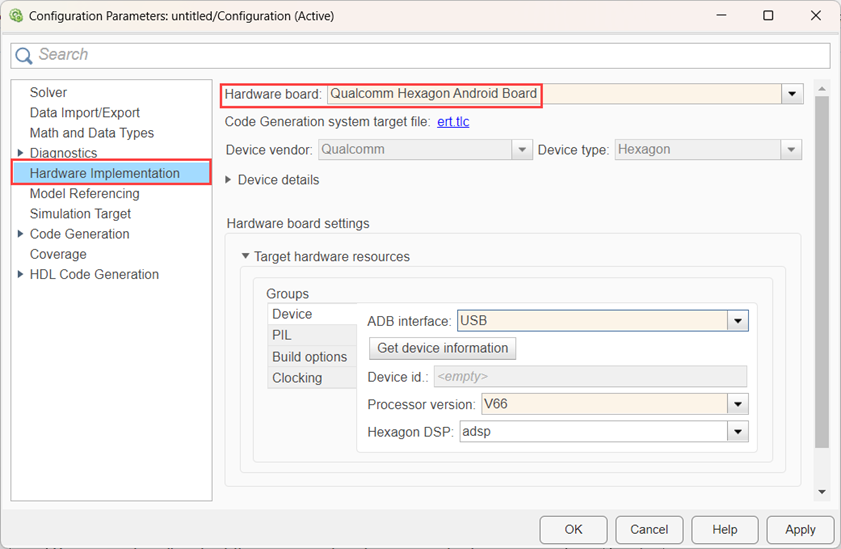Collapse the Target hardware resources section
841x549 pixels.
point(245,257)
